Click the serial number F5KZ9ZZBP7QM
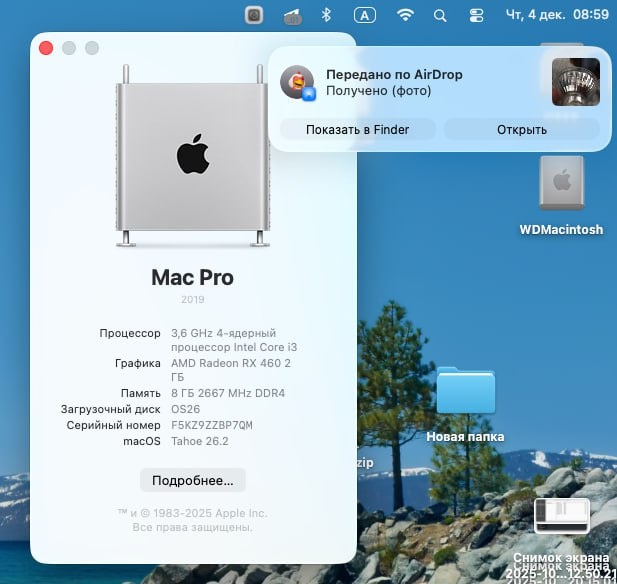 pyautogui.click(x=212, y=425)
